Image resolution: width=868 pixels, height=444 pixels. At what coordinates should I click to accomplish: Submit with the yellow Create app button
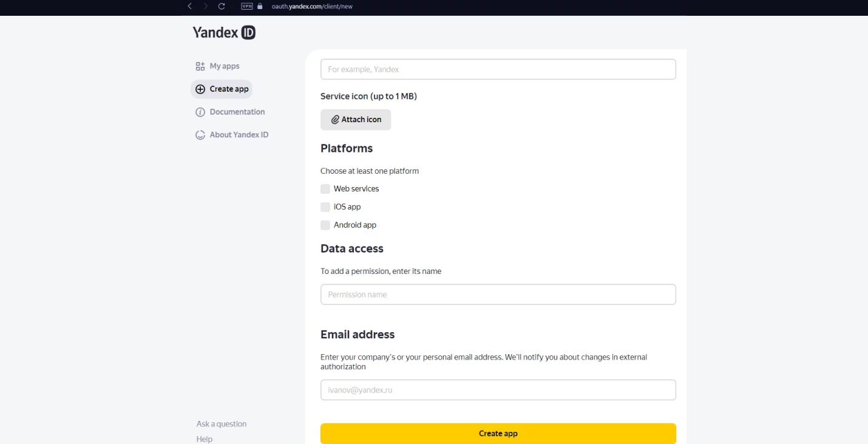pyautogui.click(x=498, y=434)
